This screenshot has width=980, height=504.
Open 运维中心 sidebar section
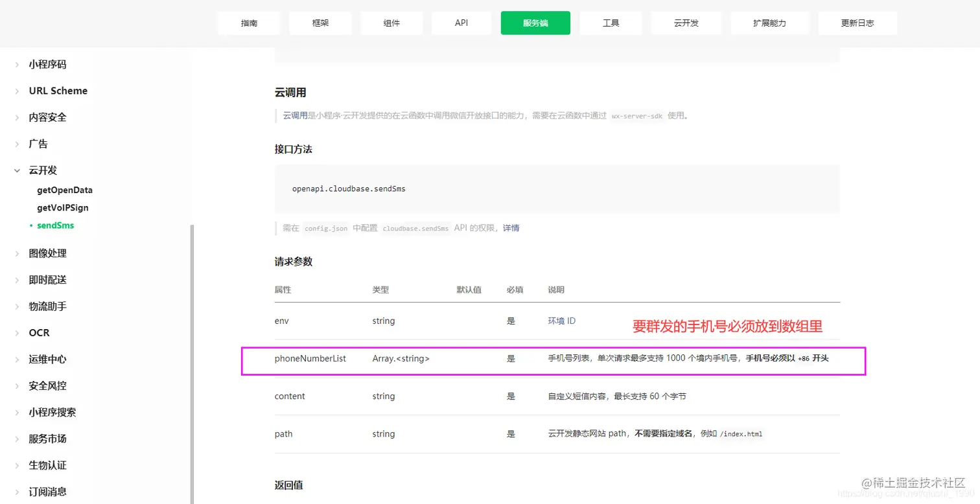[47, 360]
